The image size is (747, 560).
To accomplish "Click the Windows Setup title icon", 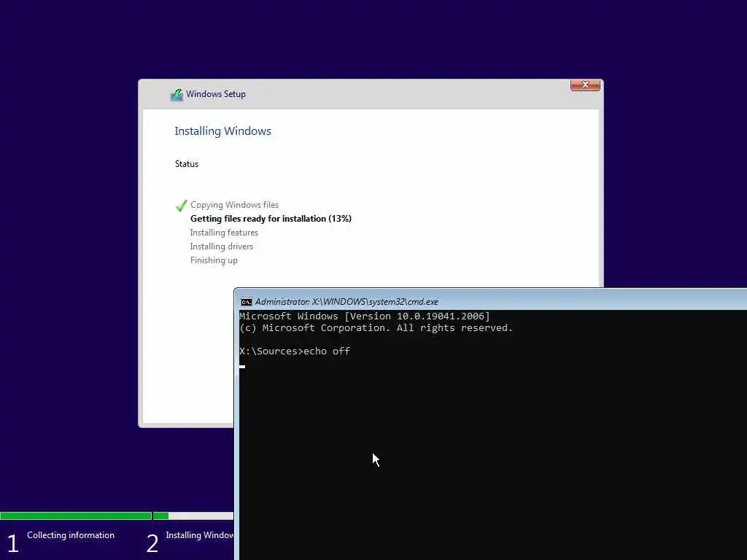I will (177, 95).
